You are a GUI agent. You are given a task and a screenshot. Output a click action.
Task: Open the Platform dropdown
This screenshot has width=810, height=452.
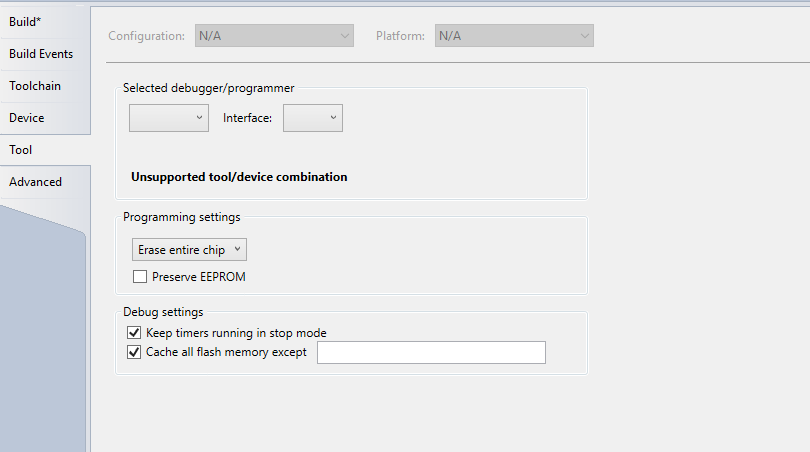tap(514, 36)
